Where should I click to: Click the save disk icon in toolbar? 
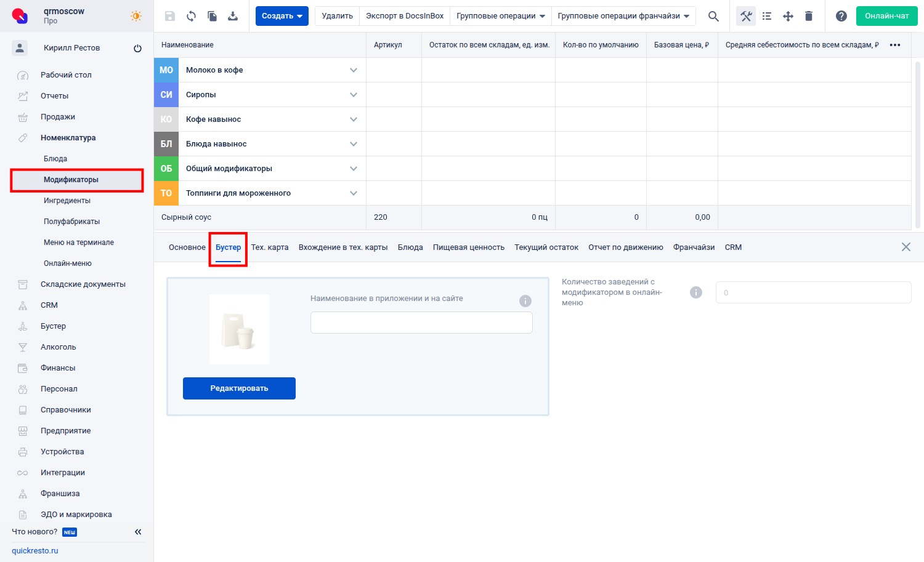[x=170, y=16]
